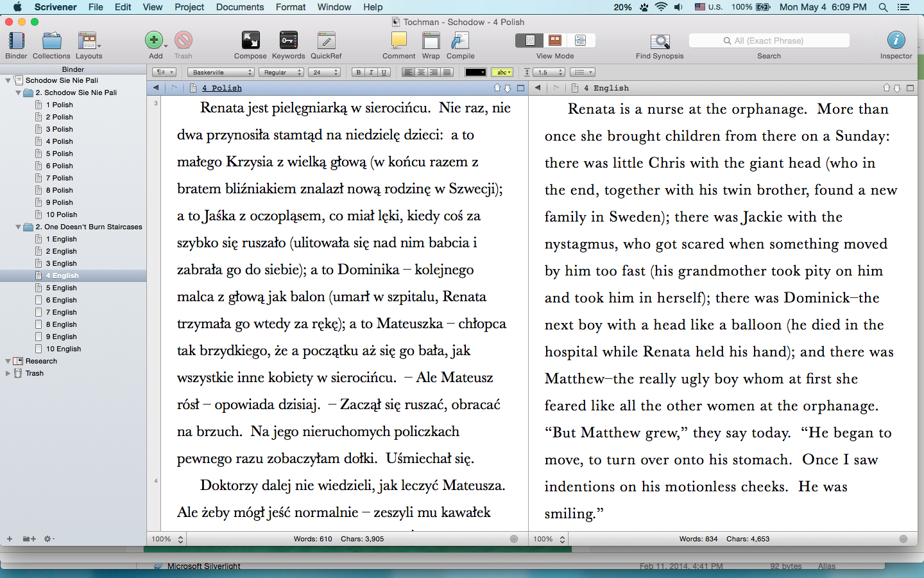
Task: Click the green Add document icon
Action: point(154,40)
